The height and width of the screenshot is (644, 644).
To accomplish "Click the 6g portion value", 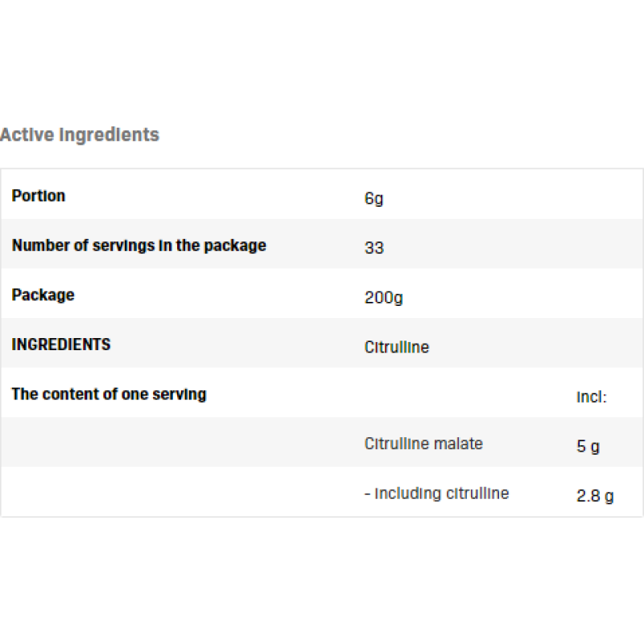I will (374, 198).
